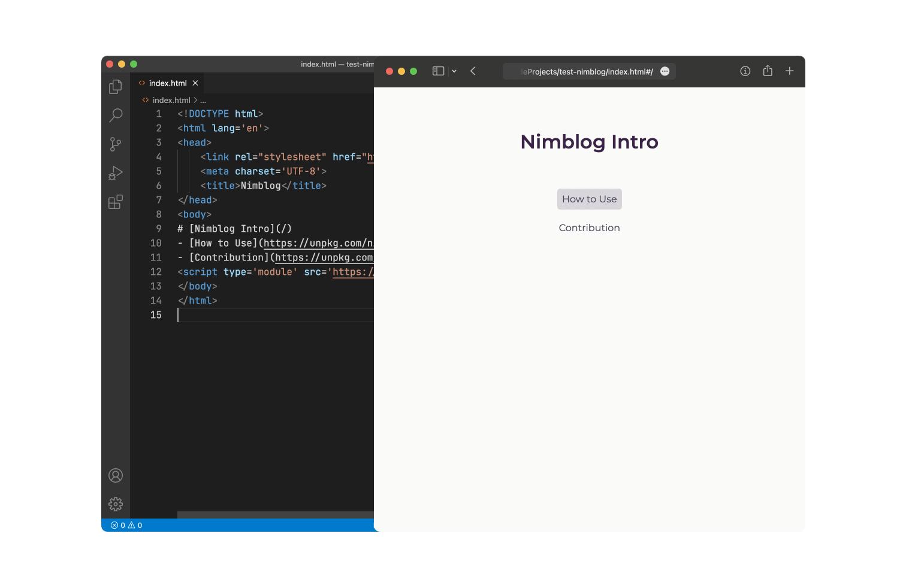This screenshot has height=588, width=906.
Task: Click the Contribution unpkg URL on line 11
Action: [324, 257]
